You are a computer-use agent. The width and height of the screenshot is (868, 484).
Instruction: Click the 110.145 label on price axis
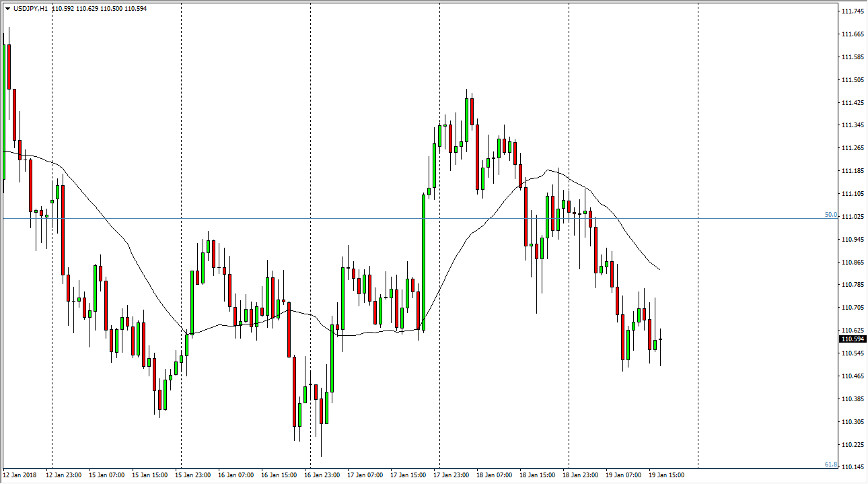coord(853,467)
